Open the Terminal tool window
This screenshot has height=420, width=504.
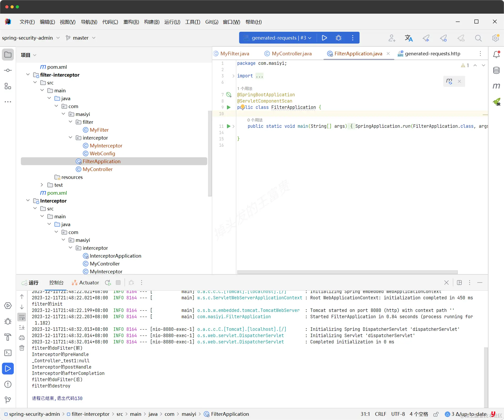click(8, 353)
